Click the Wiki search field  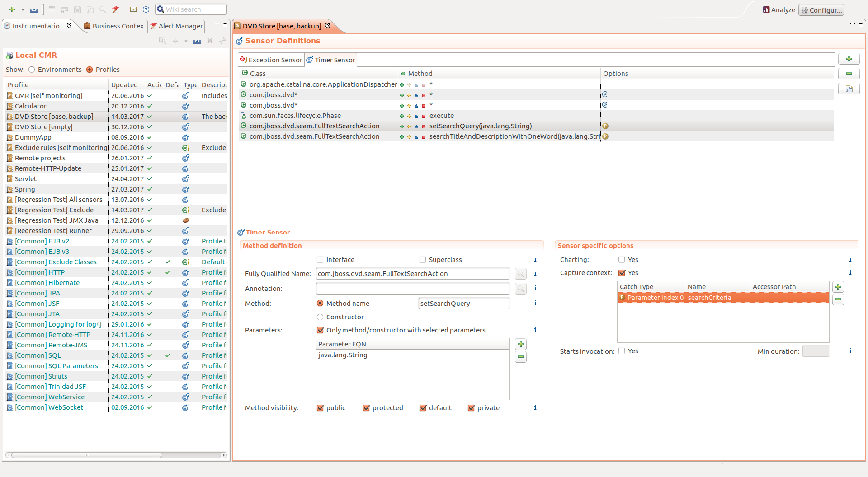point(191,9)
